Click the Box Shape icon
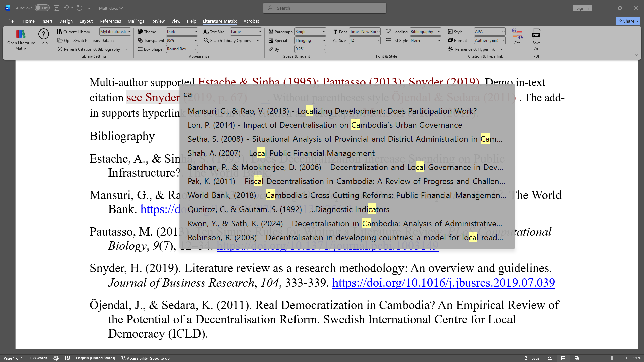 (x=140, y=49)
